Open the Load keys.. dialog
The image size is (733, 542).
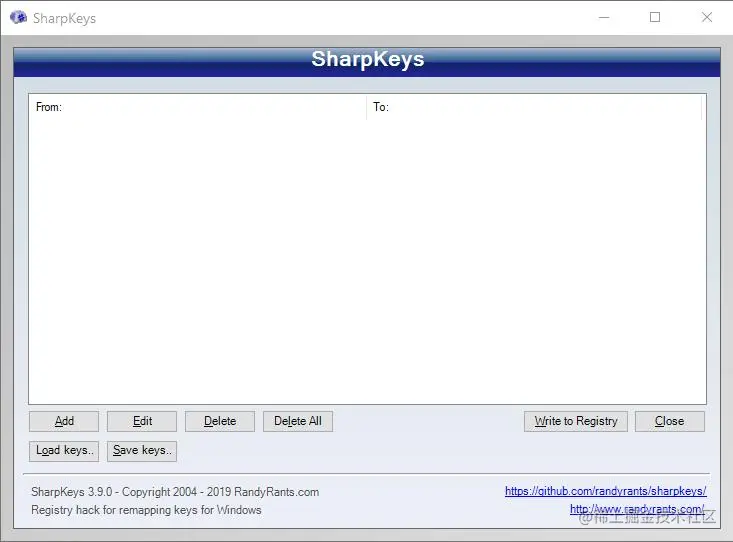tap(64, 451)
